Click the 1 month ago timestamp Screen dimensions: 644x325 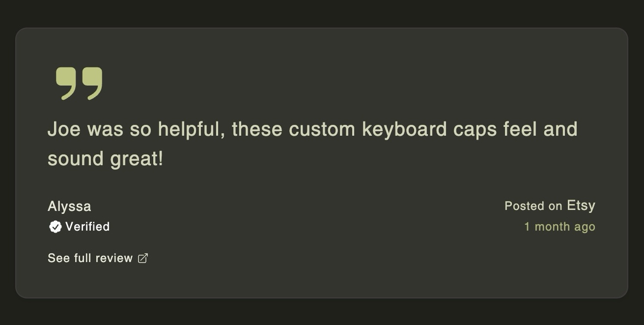(x=560, y=227)
